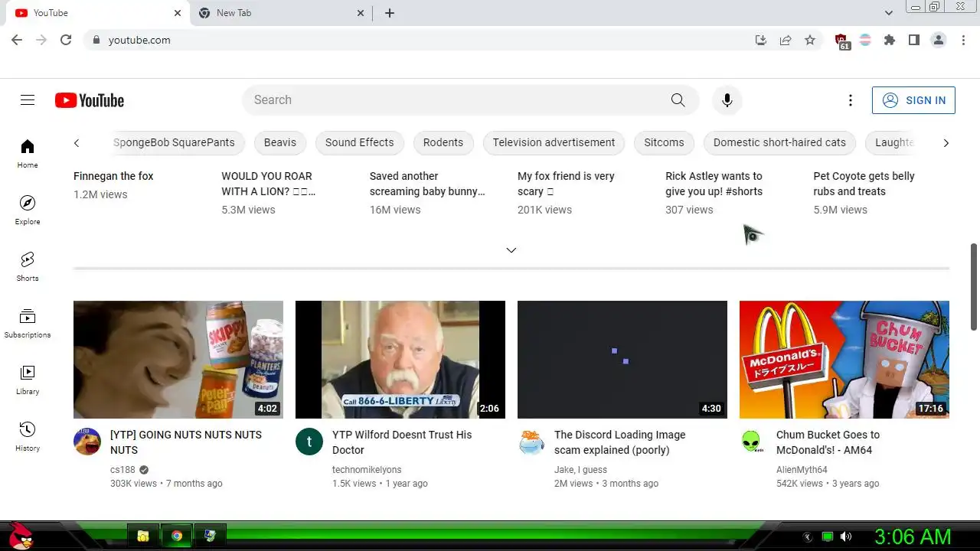Click the cs188 channel avatar
This screenshot has height=551, width=980.
click(x=87, y=442)
